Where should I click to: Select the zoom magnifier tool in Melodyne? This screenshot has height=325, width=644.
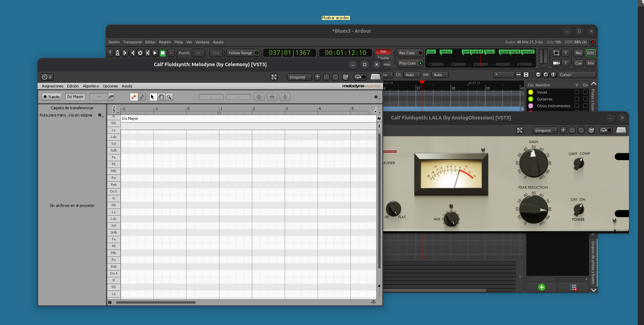coord(169,97)
